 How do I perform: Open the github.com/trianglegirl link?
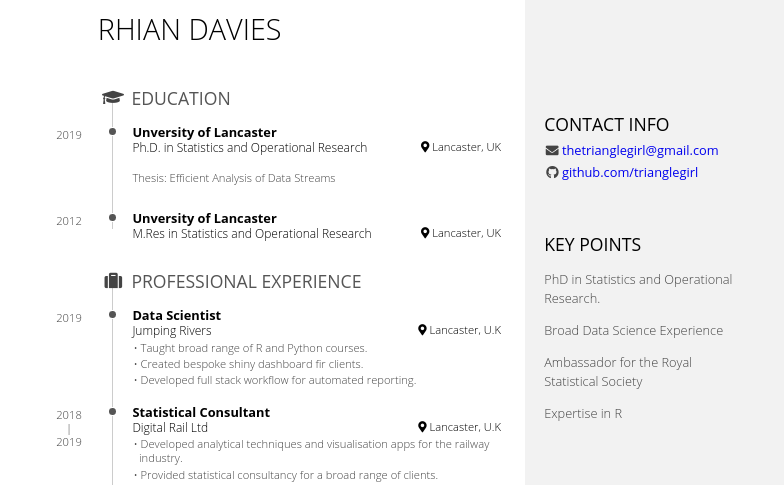pos(630,173)
